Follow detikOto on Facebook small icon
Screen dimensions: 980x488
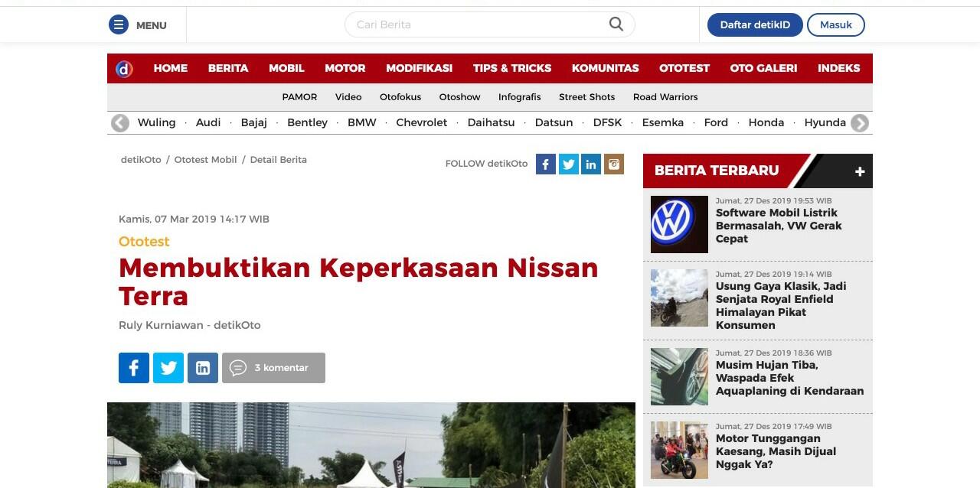pyautogui.click(x=545, y=164)
